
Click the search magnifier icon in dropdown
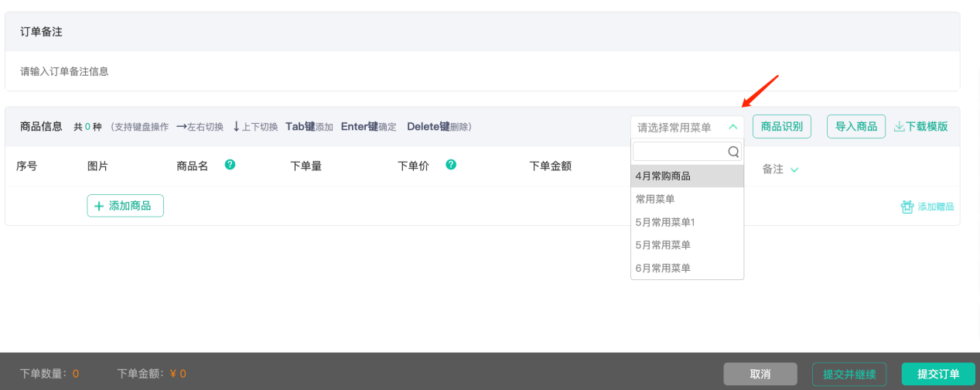[733, 152]
